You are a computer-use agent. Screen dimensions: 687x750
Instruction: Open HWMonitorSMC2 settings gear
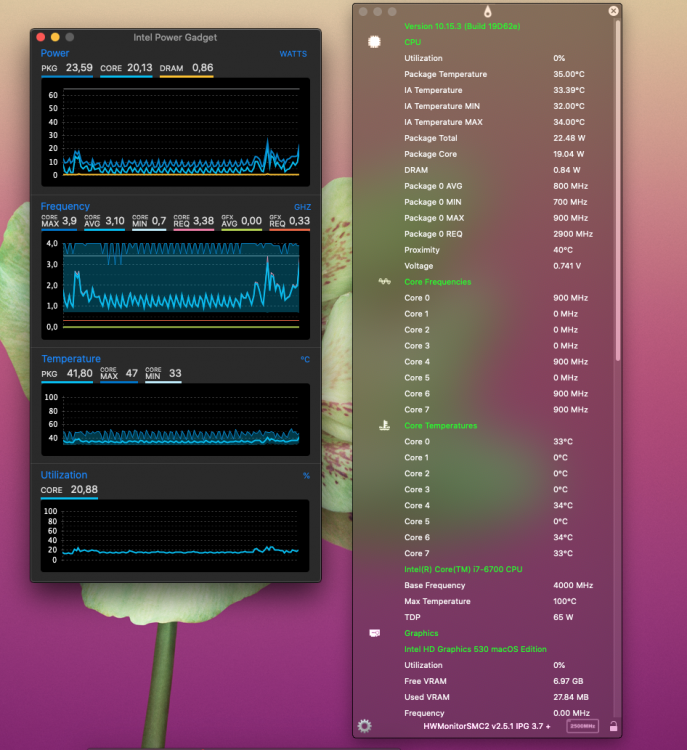click(x=364, y=726)
